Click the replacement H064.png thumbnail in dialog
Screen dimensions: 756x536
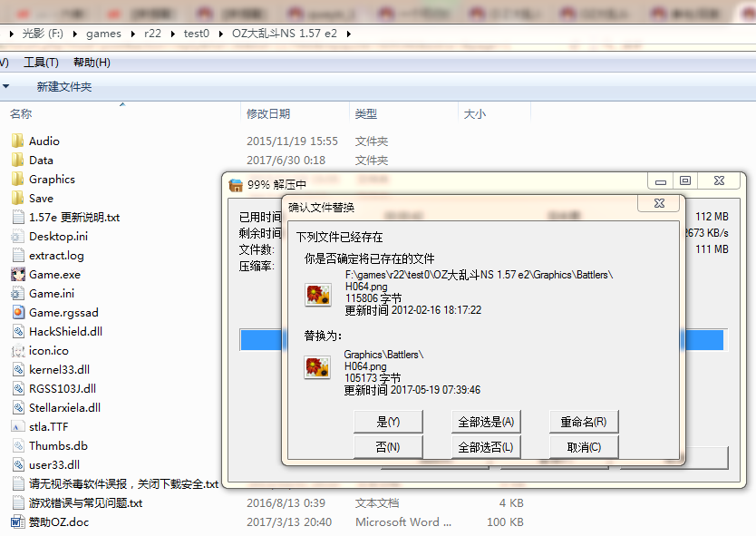click(x=317, y=367)
